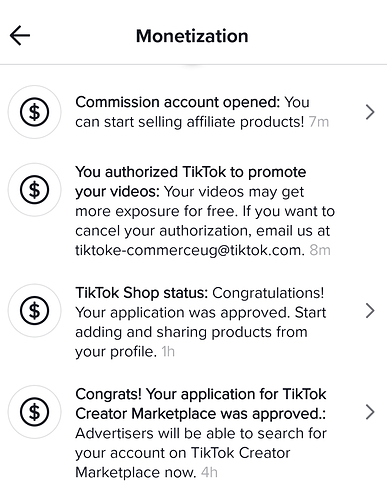Expand the Commission account opened chevron
The height and width of the screenshot is (499, 387).
point(370,112)
